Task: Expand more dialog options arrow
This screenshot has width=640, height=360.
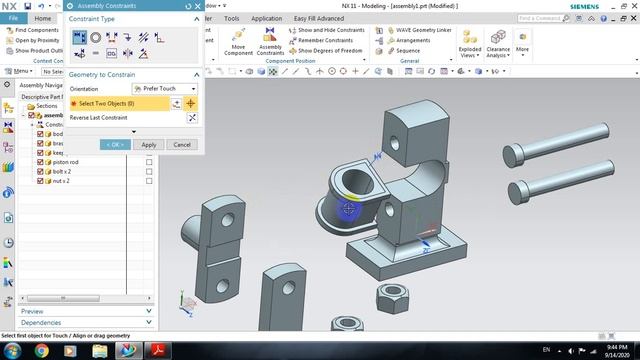Action: point(134,132)
